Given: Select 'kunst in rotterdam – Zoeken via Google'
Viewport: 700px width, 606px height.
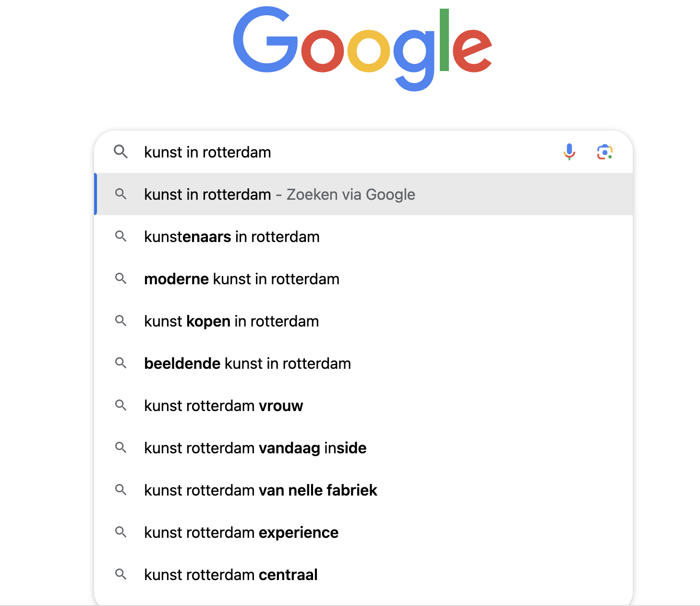Looking at the screenshot, I should 363,194.
